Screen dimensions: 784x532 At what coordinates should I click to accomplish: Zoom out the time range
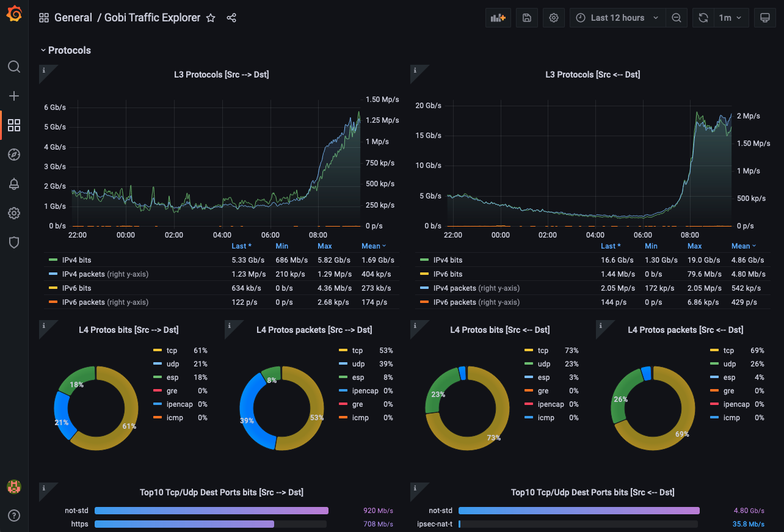point(677,18)
